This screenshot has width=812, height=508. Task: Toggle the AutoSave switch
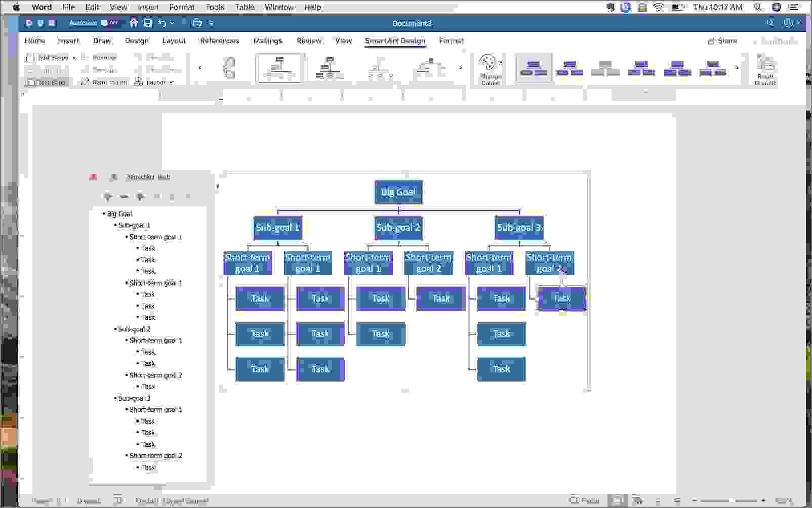(x=109, y=23)
